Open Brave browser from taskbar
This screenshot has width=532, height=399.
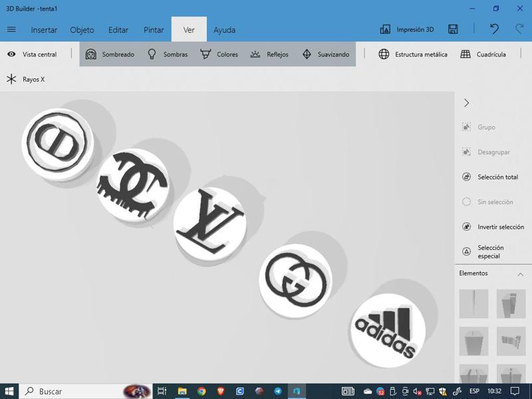click(x=221, y=391)
